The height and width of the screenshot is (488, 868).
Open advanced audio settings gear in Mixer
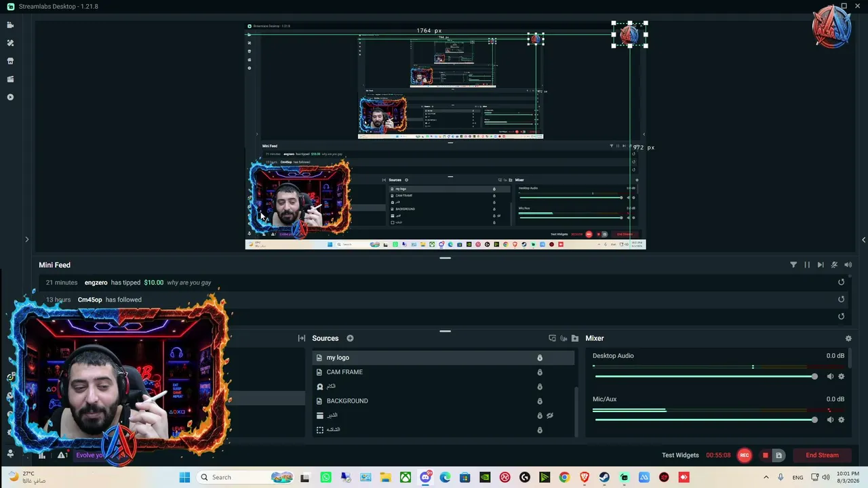coord(848,338)
